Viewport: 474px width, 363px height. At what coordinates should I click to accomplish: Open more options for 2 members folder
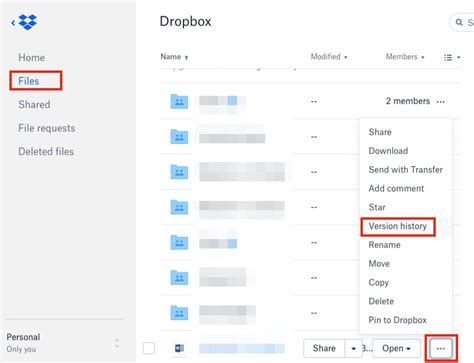(x=441, y=101)
